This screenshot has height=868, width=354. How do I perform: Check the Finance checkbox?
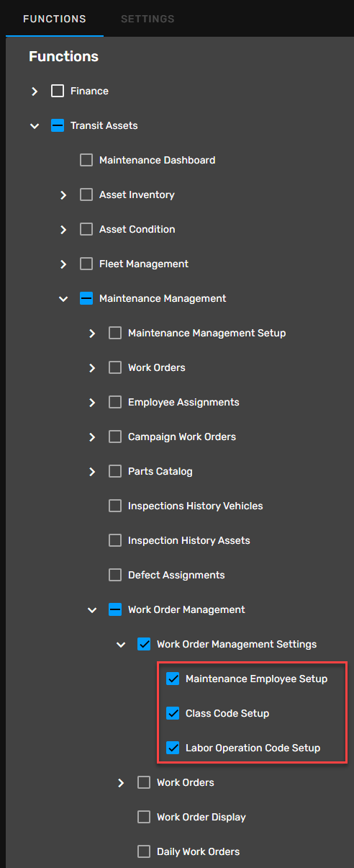tap(58, 91)
